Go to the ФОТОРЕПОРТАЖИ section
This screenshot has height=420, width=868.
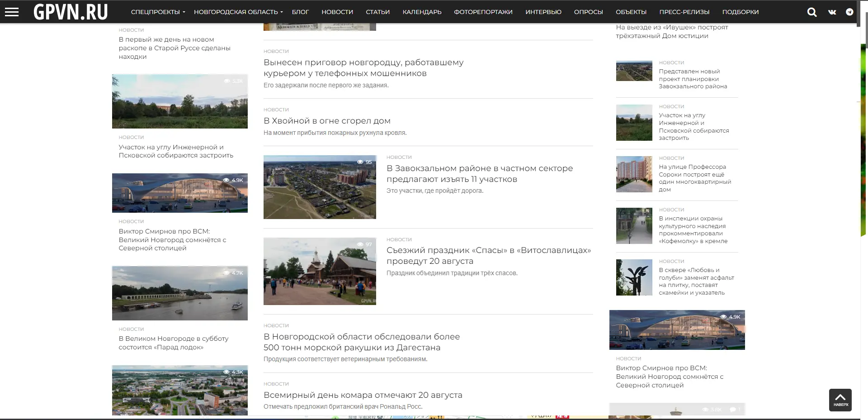pyautogui.click(x=483, y=12)
